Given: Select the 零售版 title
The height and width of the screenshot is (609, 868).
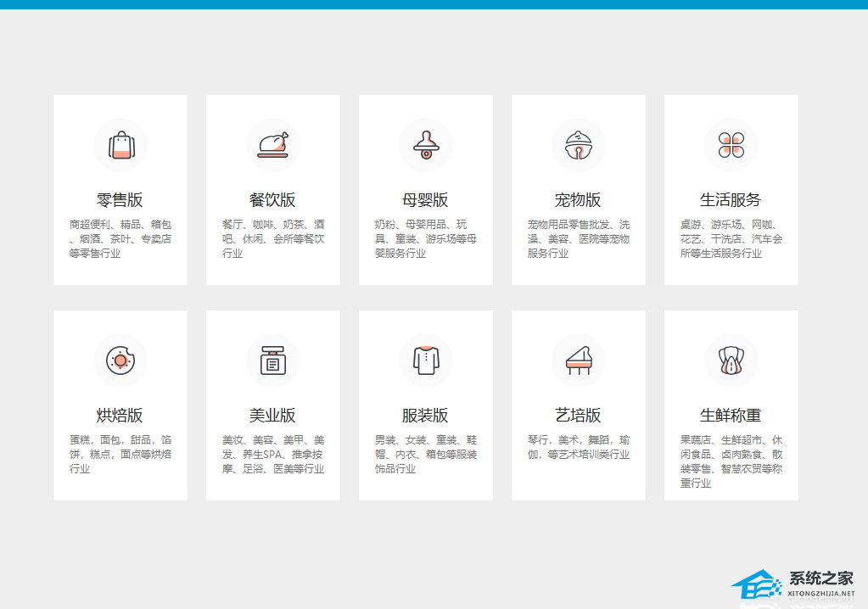Looking at the screenshot, I should pos(120,199).
